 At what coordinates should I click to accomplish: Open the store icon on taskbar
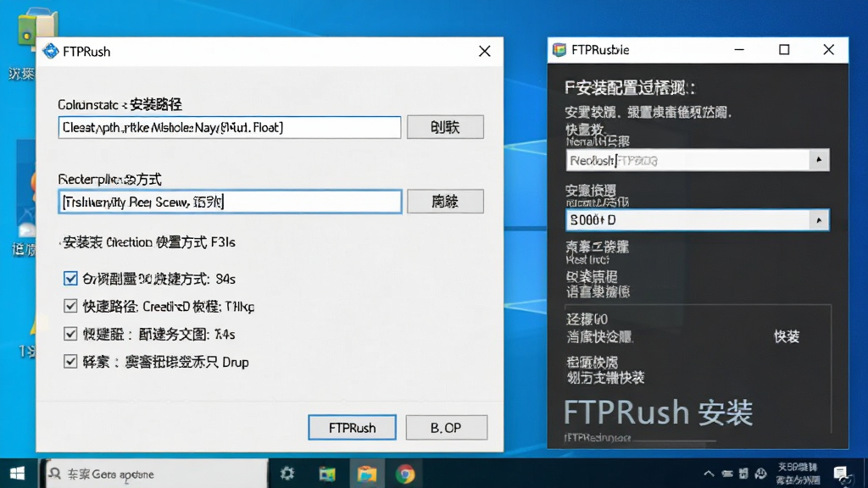(327, 474)
